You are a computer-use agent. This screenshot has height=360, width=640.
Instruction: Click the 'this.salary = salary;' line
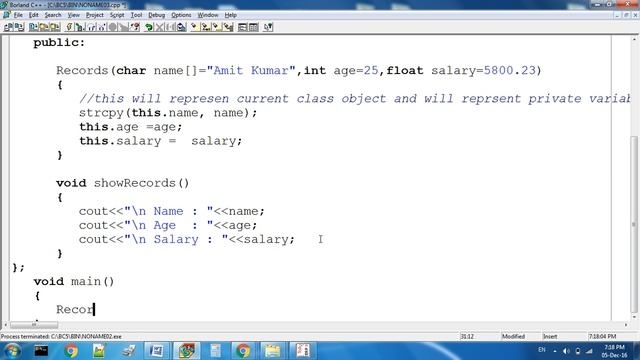coord(160,141)
